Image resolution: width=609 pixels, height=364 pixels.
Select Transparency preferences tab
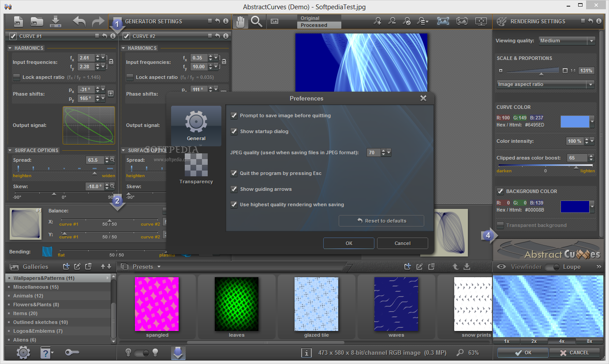click(196, 168)
